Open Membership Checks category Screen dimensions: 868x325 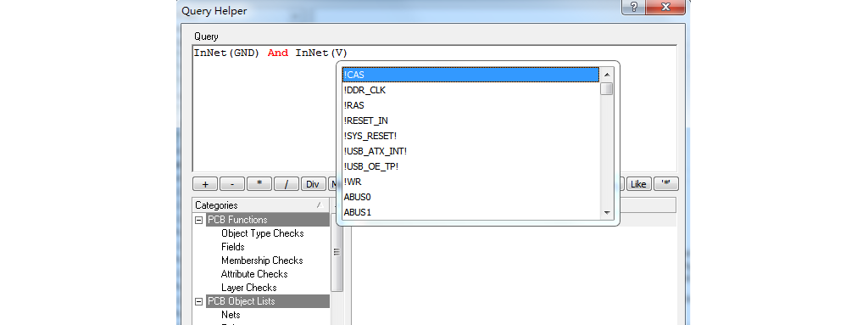(262, 261)
